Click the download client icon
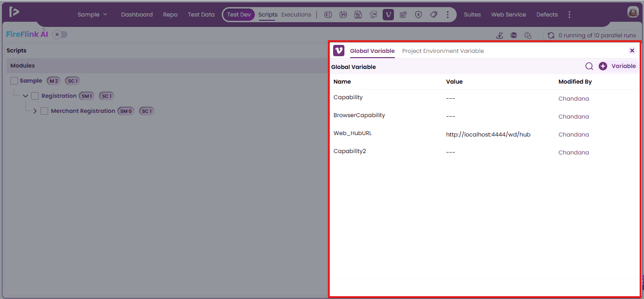 (500, 35)
